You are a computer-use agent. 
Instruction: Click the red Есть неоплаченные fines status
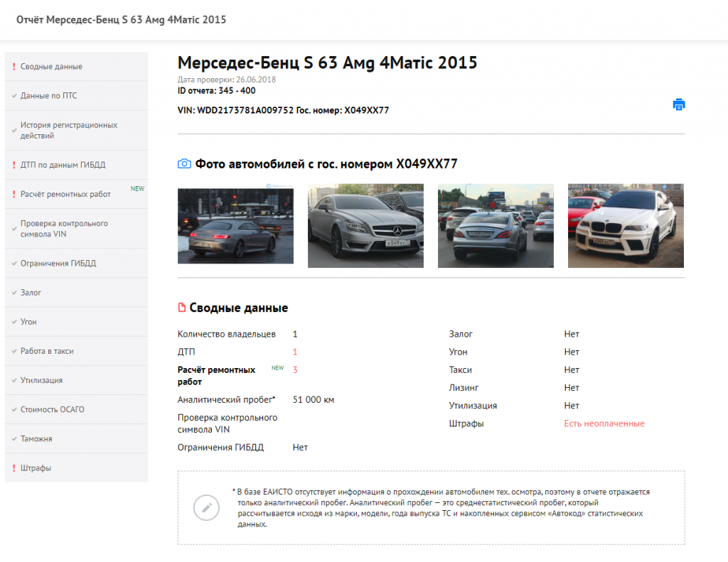pos(604,423)
